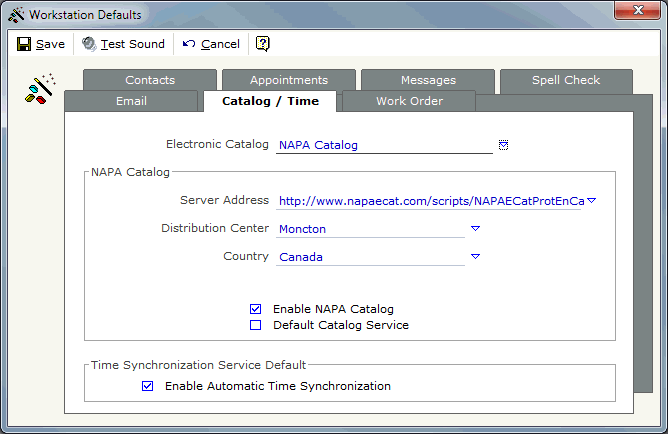
Task: Click the Enable NAPA Catalog label text
Action: click(333, 309)
